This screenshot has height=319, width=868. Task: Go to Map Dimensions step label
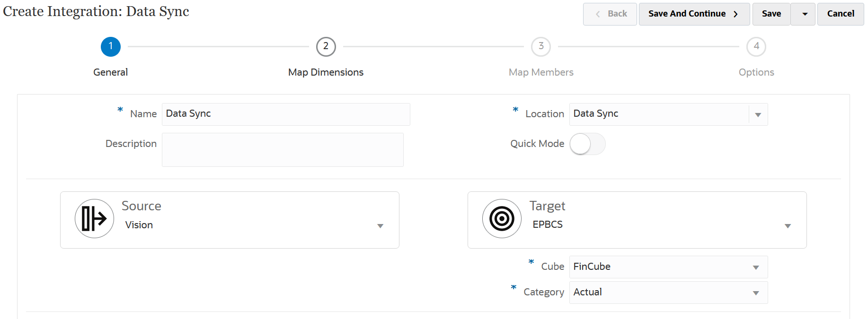coord(326,72)
